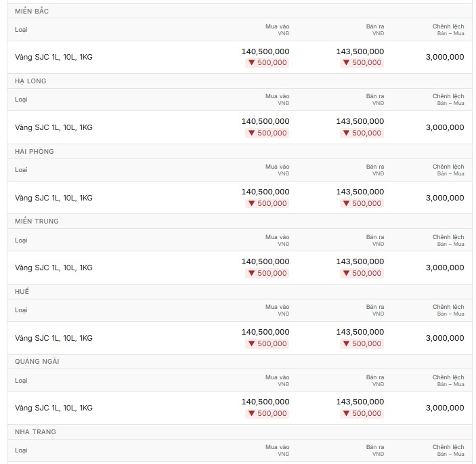Click Vàng SJC 1L, 10L, 1KG under Huế
Viewport: 476px width, 464px height.
click(x=53, y=338)
